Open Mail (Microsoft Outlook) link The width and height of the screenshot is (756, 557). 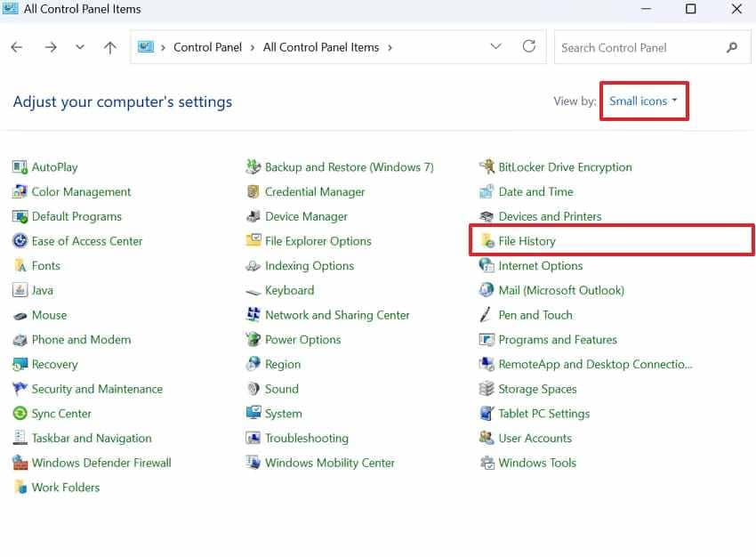click(561, 290)
